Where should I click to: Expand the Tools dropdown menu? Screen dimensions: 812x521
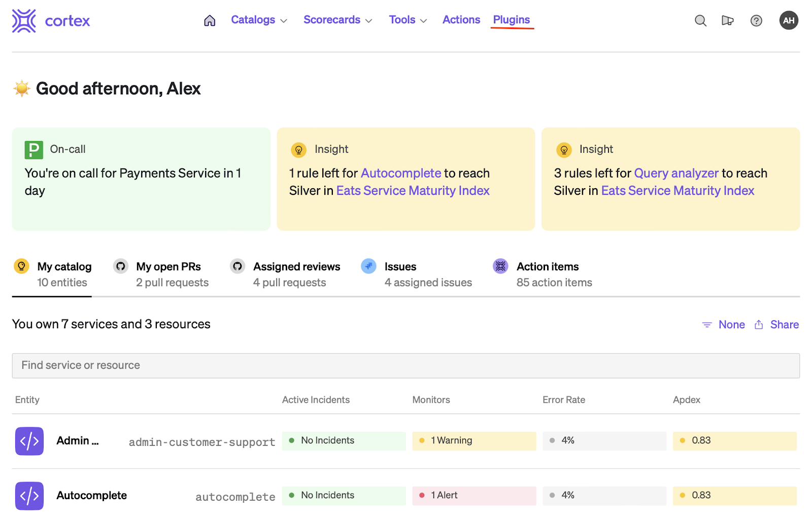(x=408, y=20)
